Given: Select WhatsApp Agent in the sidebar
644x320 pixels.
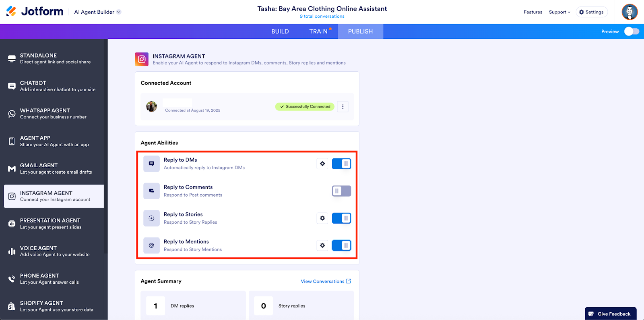Looking at the screenshot, I should coord(52,114).
